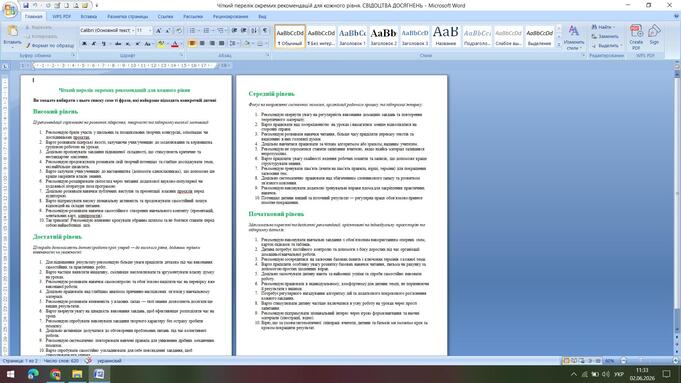Open the Select (Выделить) menu
681x383 pixels.
pos(606,46)
